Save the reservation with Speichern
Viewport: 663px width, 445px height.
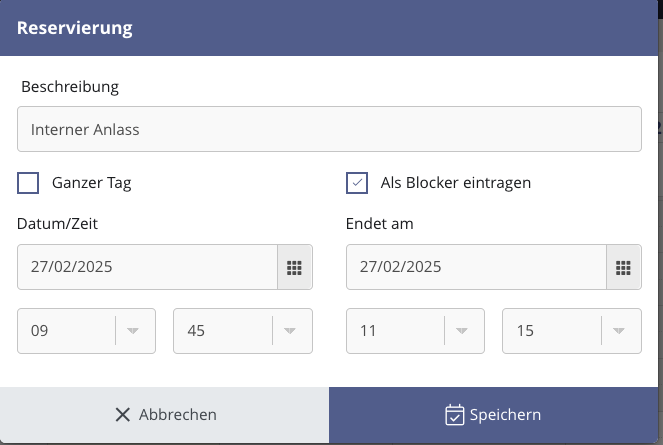click(x=493, y=415)
